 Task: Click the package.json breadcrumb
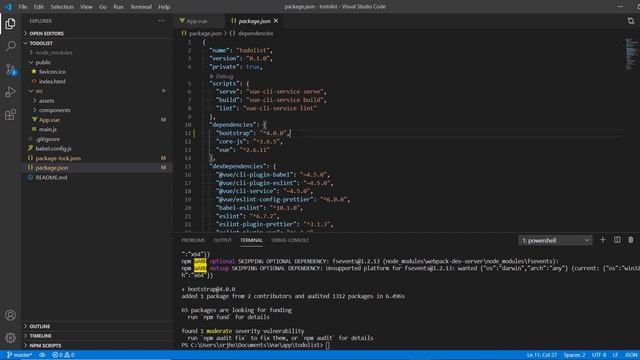click(x=202, y=33)
